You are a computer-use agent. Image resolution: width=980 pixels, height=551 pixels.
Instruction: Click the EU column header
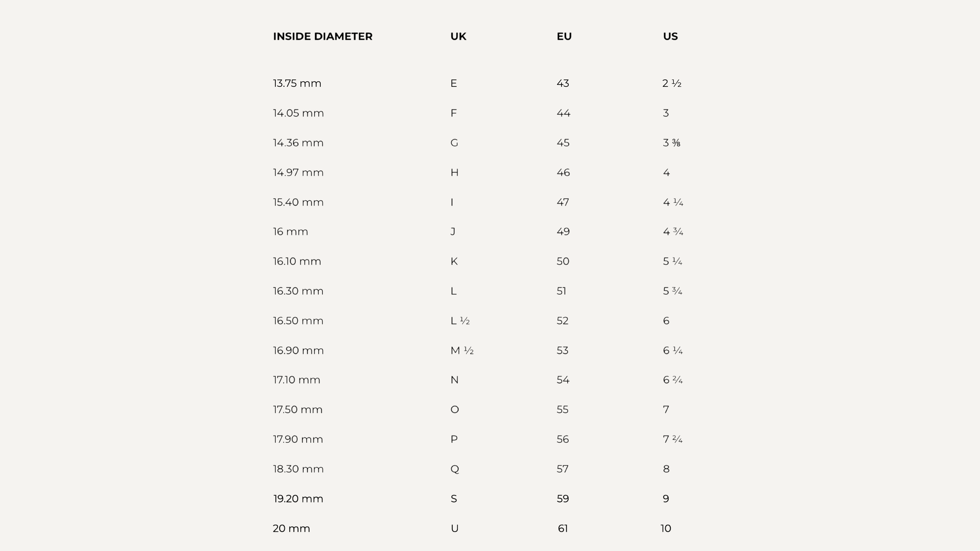point(564,36)
